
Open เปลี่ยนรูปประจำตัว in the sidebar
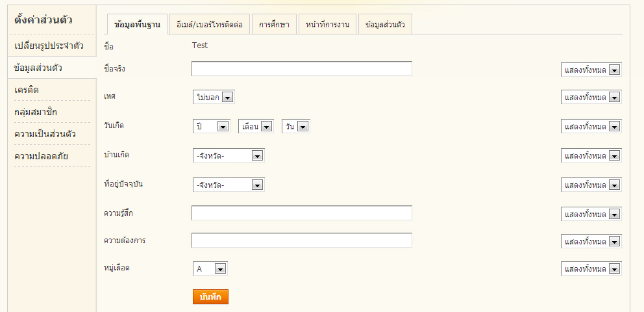point(49,45)
